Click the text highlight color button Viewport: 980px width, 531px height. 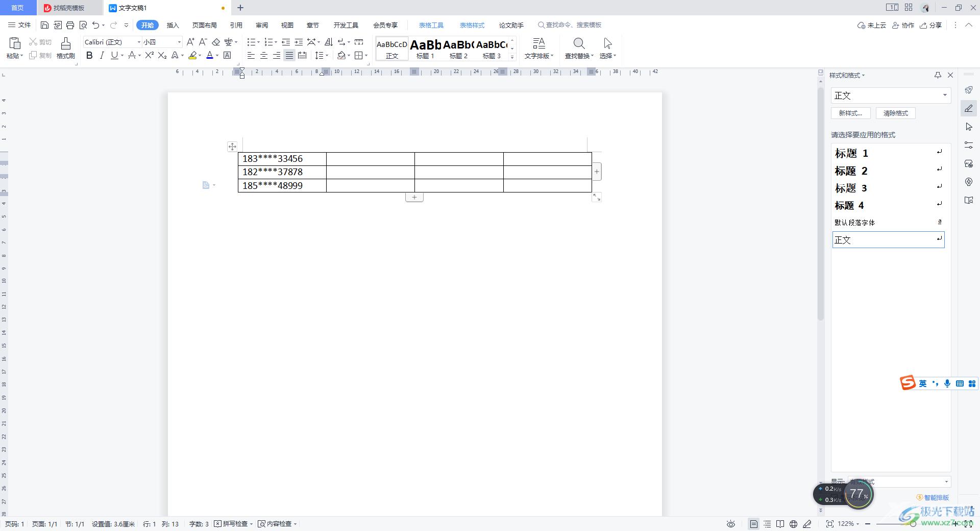[x=192, y=55]
